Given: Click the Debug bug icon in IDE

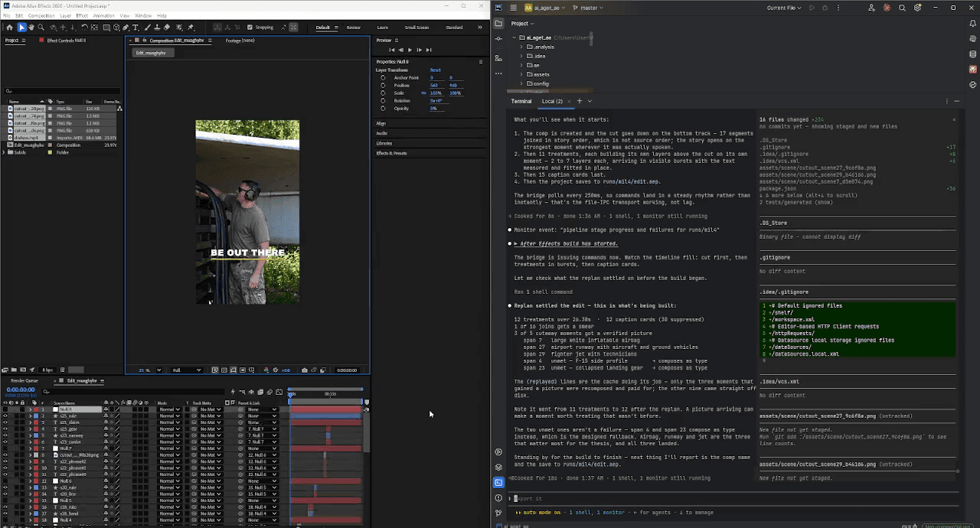Looking at the screenshot, I should point(823,8).
